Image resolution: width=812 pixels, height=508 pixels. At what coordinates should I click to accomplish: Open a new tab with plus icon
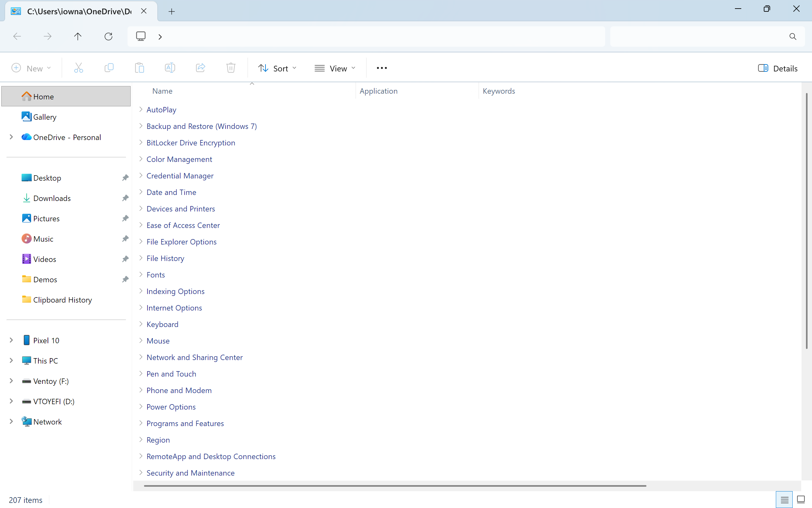[172, 11]
